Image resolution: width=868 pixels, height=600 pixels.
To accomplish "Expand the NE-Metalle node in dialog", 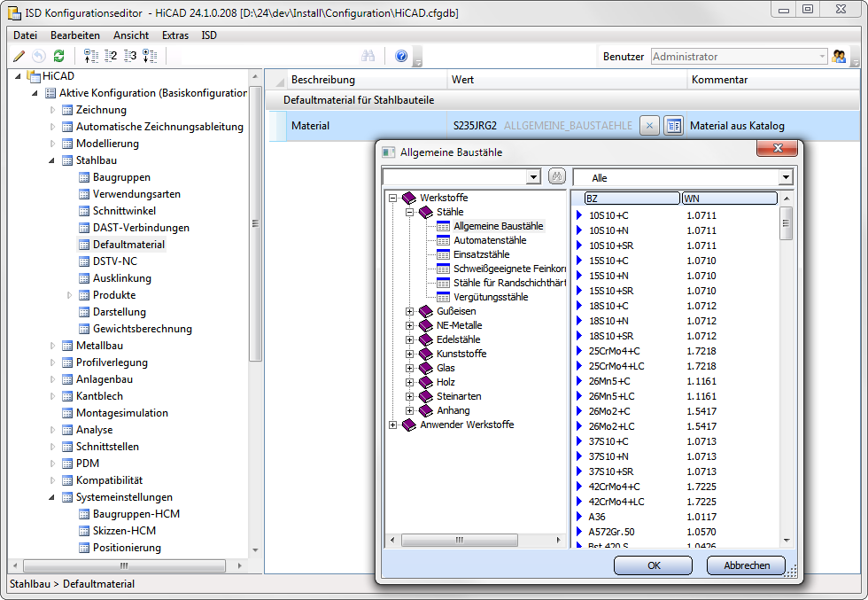I will pyautogui.click(x=409, y=326).
